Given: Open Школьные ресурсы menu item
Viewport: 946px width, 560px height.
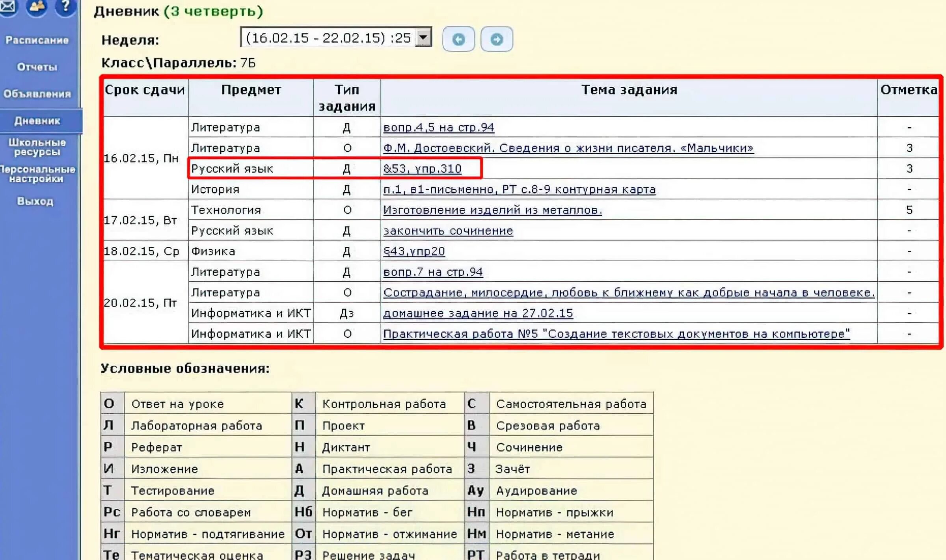Looking at the screenshot, I should click(x=37, y=147).
